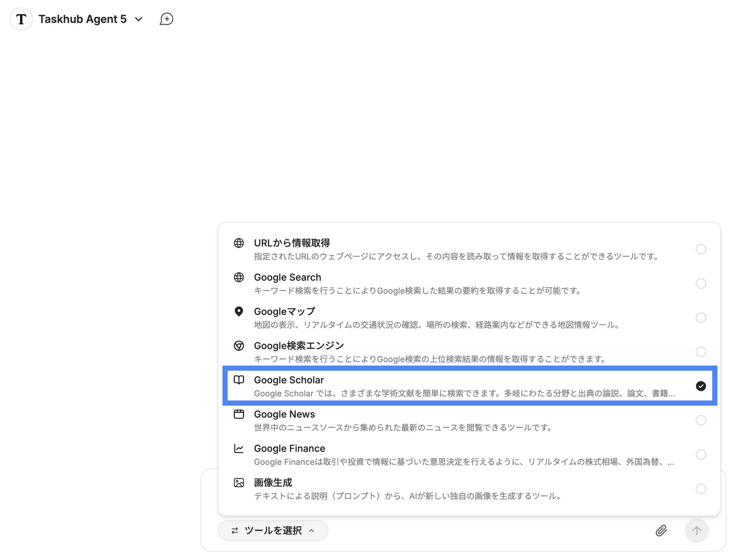Open the Taskhub Agent 5 dropdown chevron
740x560 pixels.
click(x=139, y=19)
